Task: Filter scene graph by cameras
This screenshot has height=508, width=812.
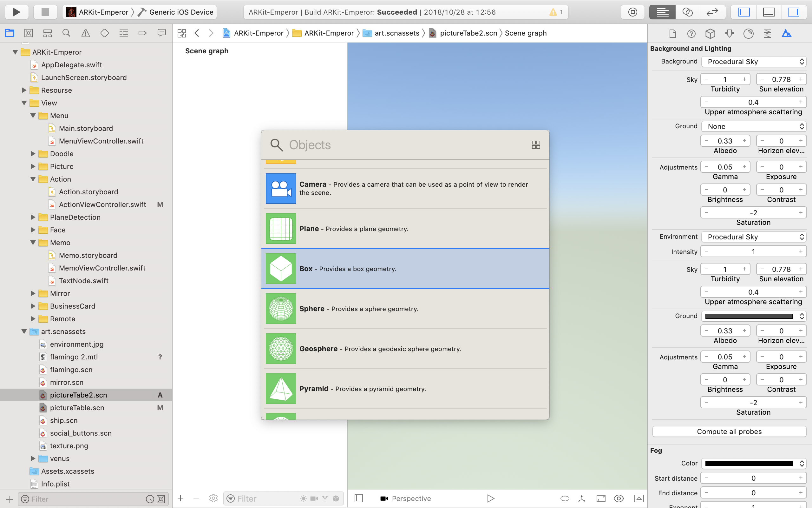Action: (314, 498)
